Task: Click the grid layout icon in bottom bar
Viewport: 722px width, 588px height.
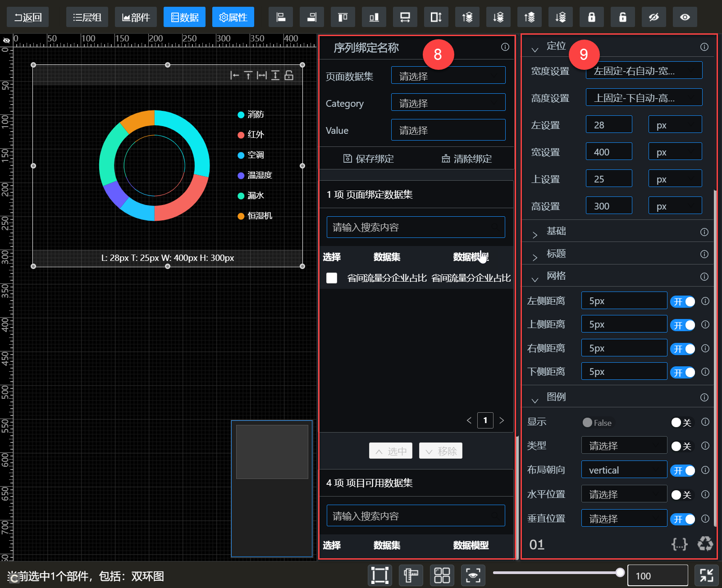Action: click(x=442, y=575)
